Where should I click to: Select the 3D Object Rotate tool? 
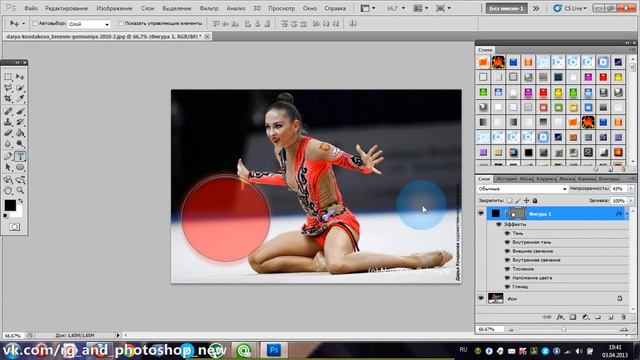[8, 180]
